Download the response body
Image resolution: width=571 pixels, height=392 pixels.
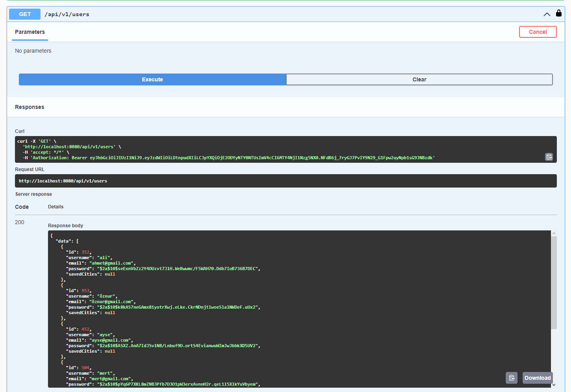click(538, 378)
